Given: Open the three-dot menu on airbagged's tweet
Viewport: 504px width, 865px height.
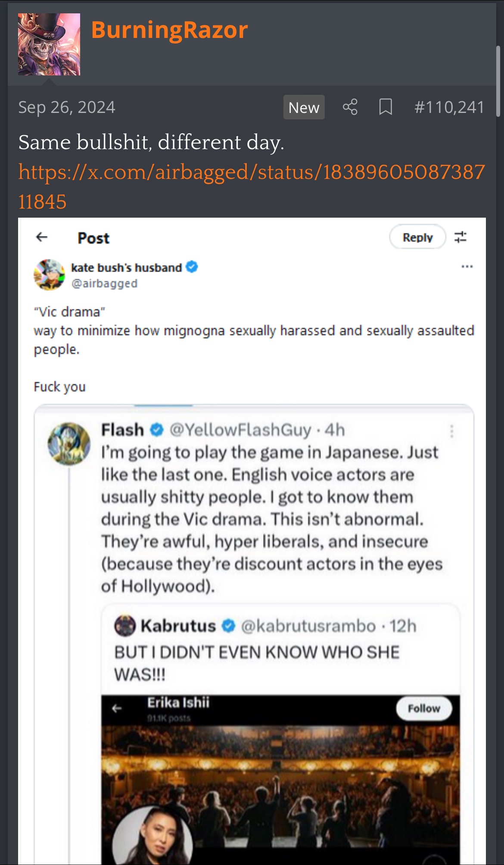Looking at the screenshot, I should click(x=467, y=267).
